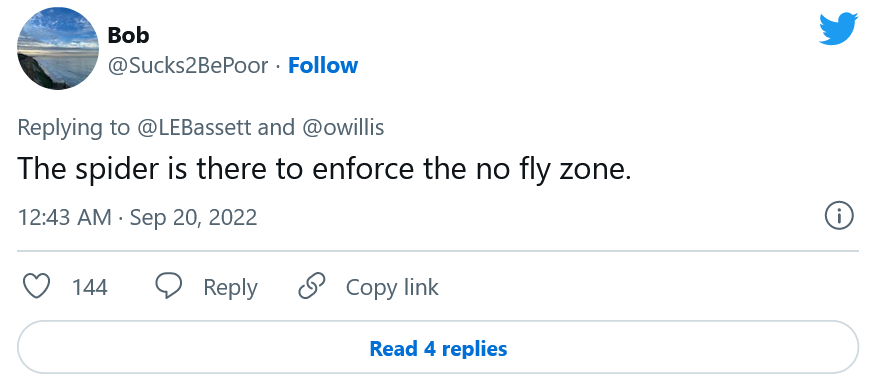Click the 'Replying to' label
Viewport: 879px width, 390px height.
pos(73,128)
